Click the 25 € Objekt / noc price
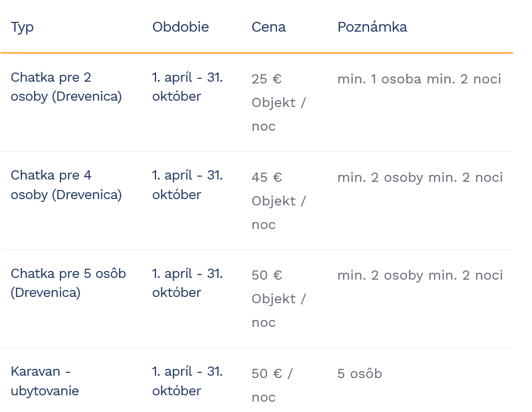 tap(279, 102)
